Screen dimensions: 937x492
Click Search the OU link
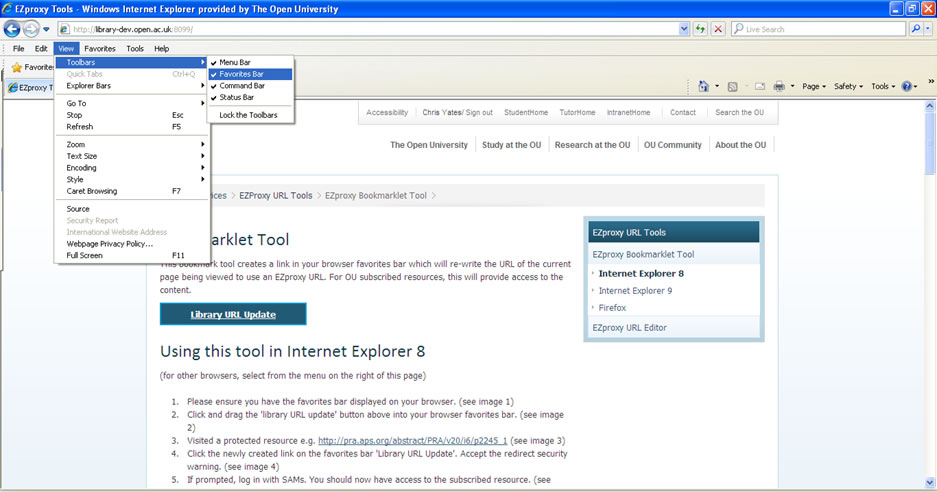[739, 112]
